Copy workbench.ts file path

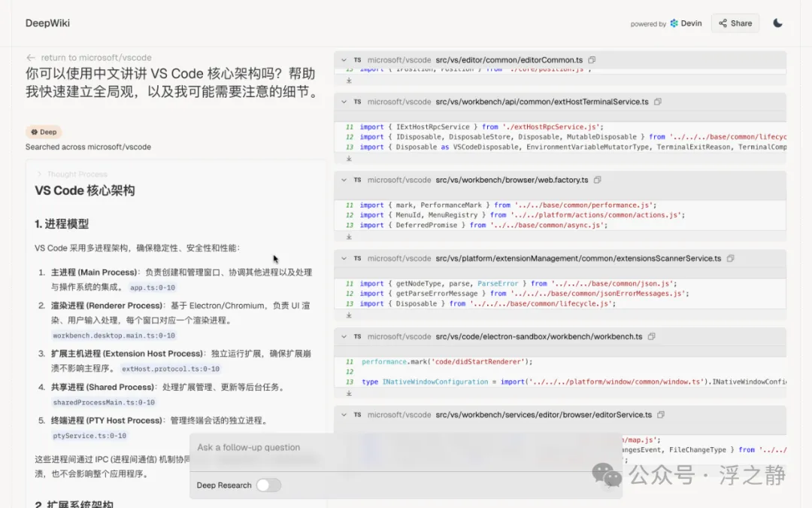(x=651, y=337)
